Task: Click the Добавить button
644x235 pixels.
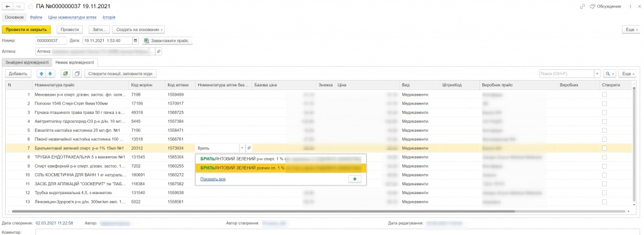Action: [x=18, y=74]
